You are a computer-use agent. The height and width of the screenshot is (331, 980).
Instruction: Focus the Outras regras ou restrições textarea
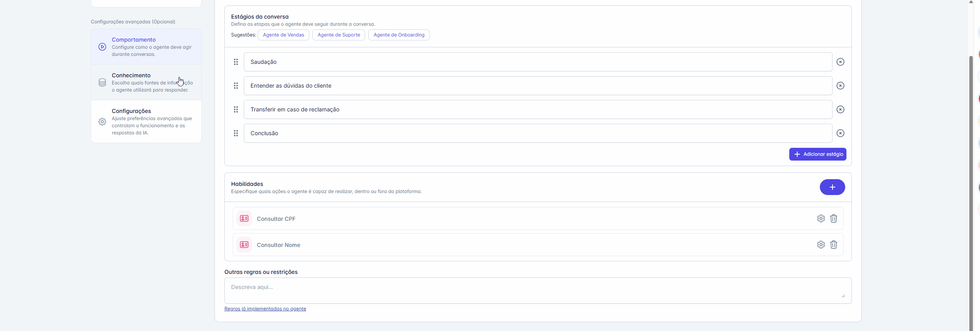click(x=538, y=291)
